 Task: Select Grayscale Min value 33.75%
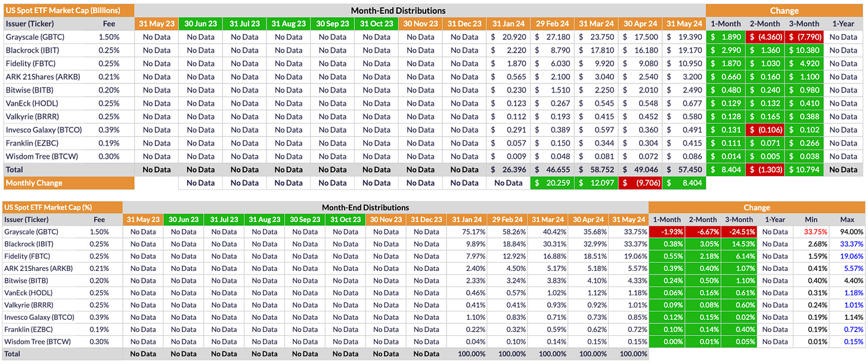811,232
